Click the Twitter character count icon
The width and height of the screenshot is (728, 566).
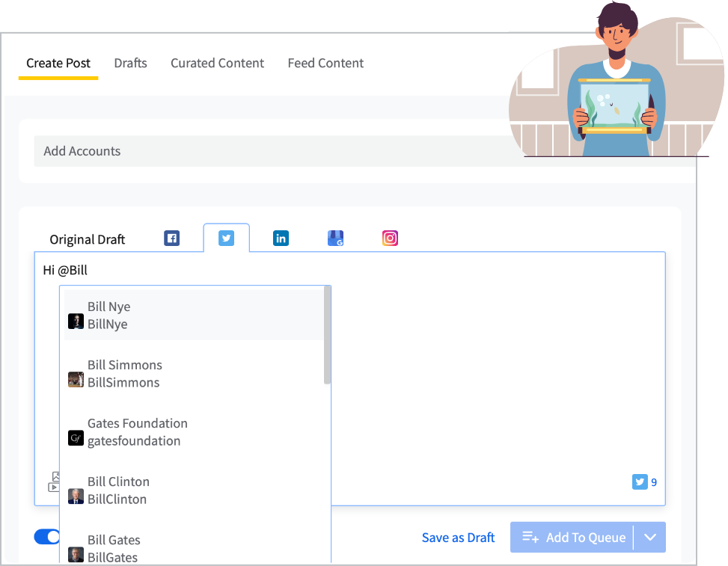coord(639,482)
